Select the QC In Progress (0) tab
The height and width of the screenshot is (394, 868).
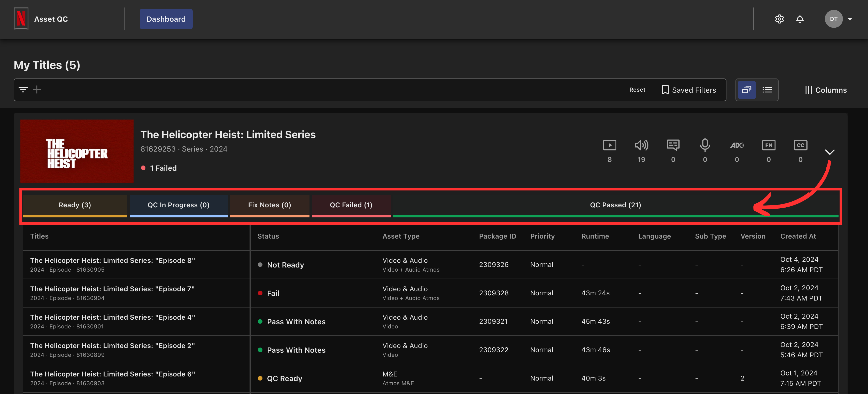click(179, 206)
